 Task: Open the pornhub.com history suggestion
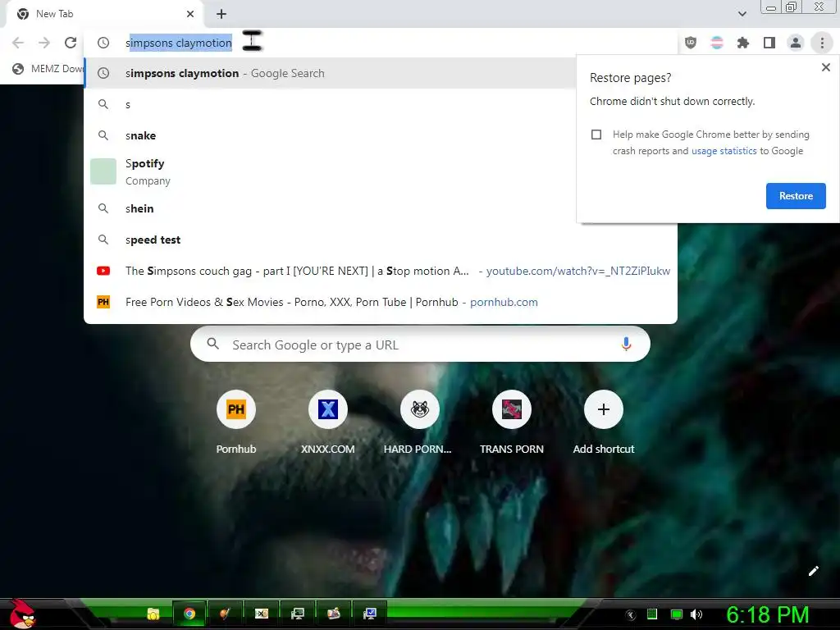pyautogui.click(x=381, y=302)
